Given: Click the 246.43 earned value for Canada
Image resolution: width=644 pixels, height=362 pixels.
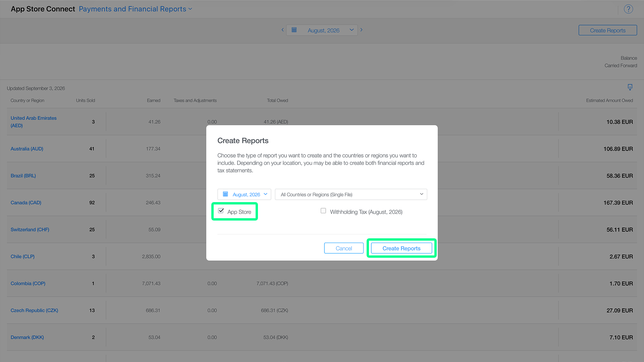Looking at the screenshot, I should [153, 203].
